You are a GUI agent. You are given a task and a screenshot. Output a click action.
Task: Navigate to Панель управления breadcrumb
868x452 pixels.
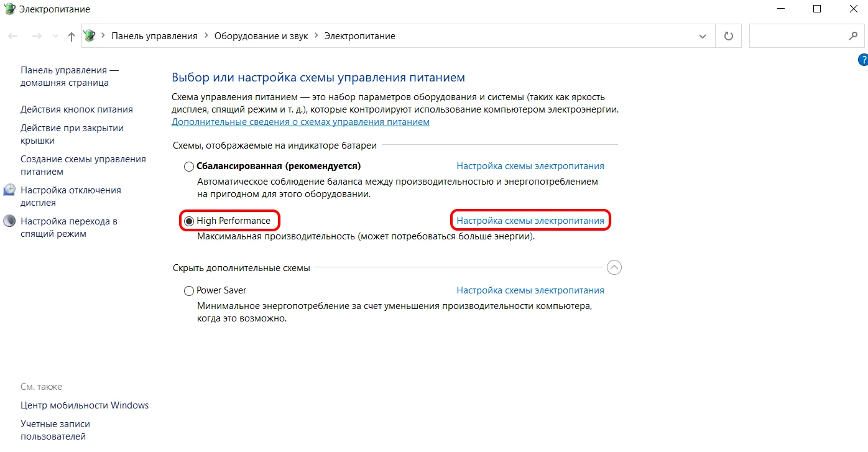[154, 36]
